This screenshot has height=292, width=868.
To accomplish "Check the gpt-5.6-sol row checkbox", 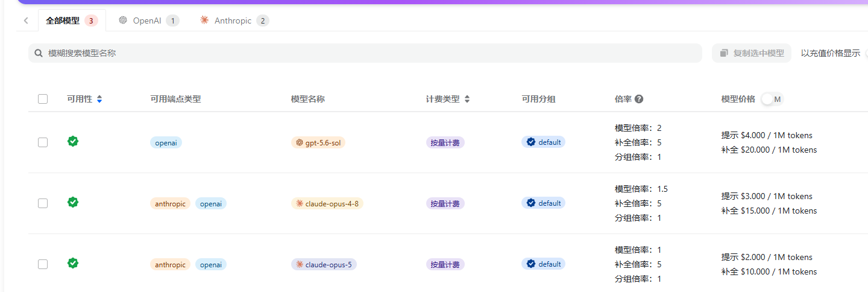I will pyautogui.click(x=43, y=142).
